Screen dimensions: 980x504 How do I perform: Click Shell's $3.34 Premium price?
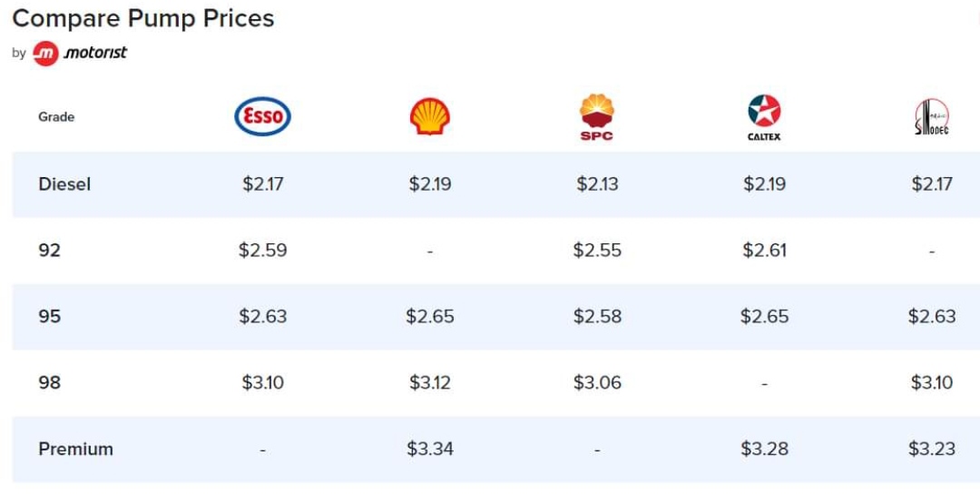coord(430,449)
